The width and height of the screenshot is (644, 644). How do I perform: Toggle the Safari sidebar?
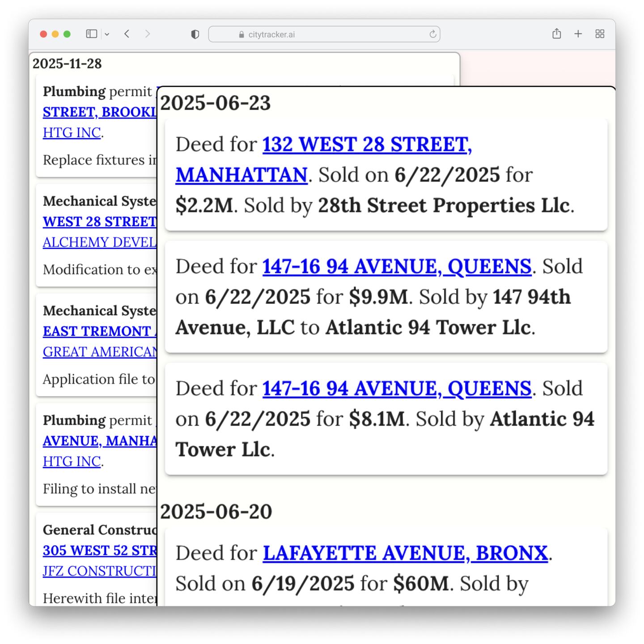click(x=91, y=34)
